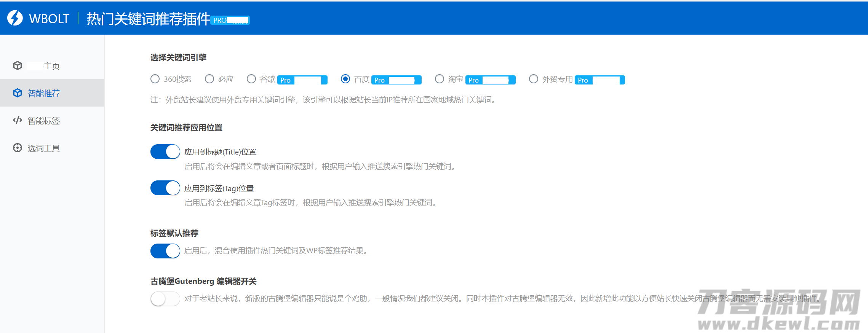
Task: Choose the 淘宝 keyword engine option
Action: click(x=440, y=79)
